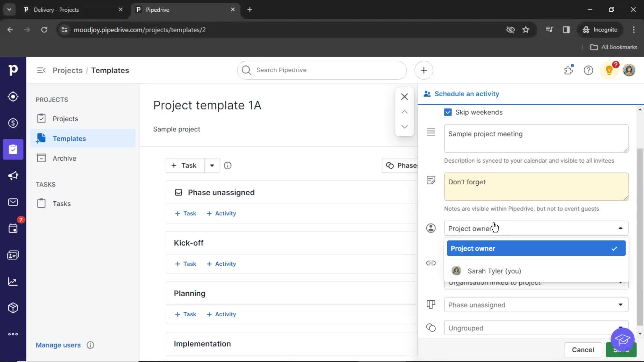Viewport: 644px width, 362px height.
Task: Click the collapse chevron above phase list
Action: click(404, 112)
